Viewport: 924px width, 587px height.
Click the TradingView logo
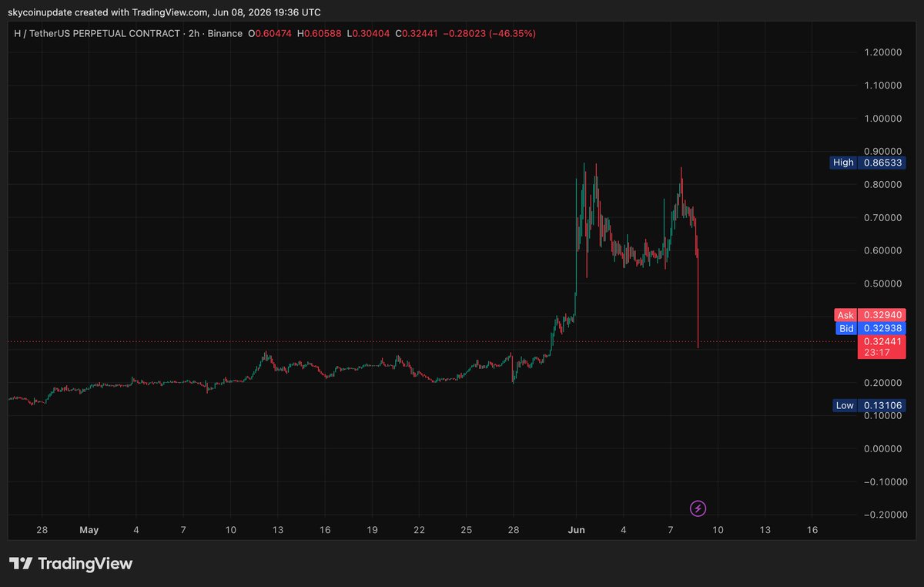point(71,564)
